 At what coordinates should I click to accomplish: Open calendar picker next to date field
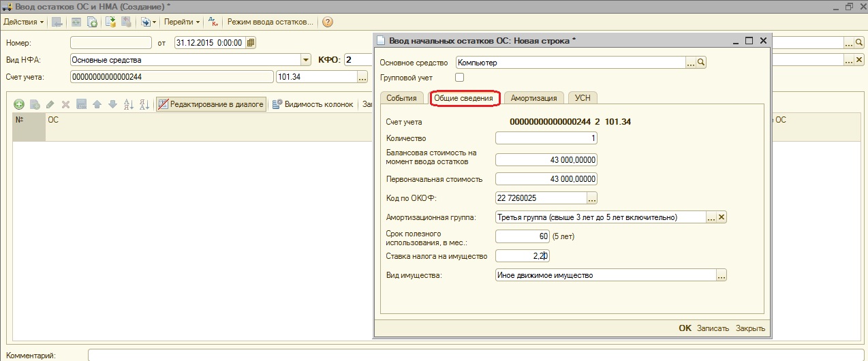251,43
